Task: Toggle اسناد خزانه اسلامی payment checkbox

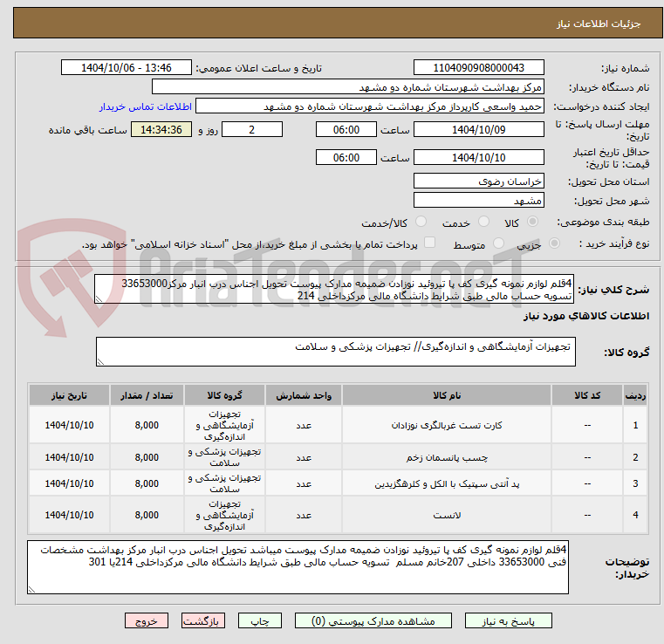Action: pos(430,243)
